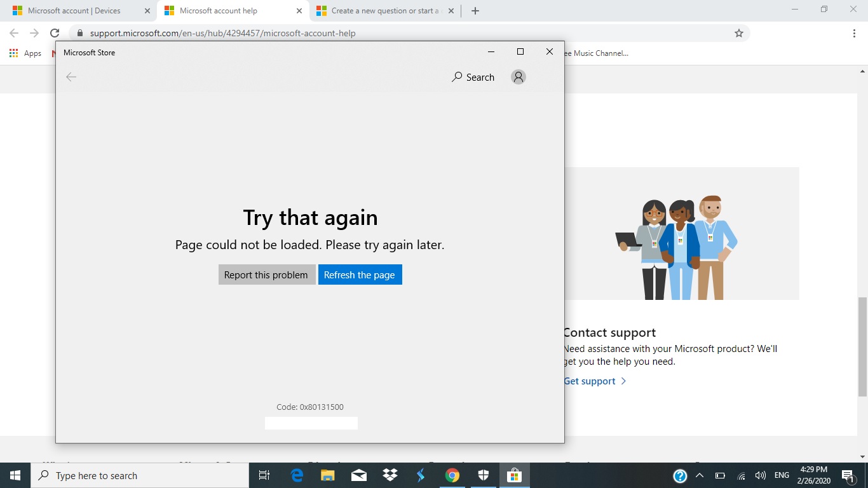Click ENG language indicator

(x=782, y=475)
